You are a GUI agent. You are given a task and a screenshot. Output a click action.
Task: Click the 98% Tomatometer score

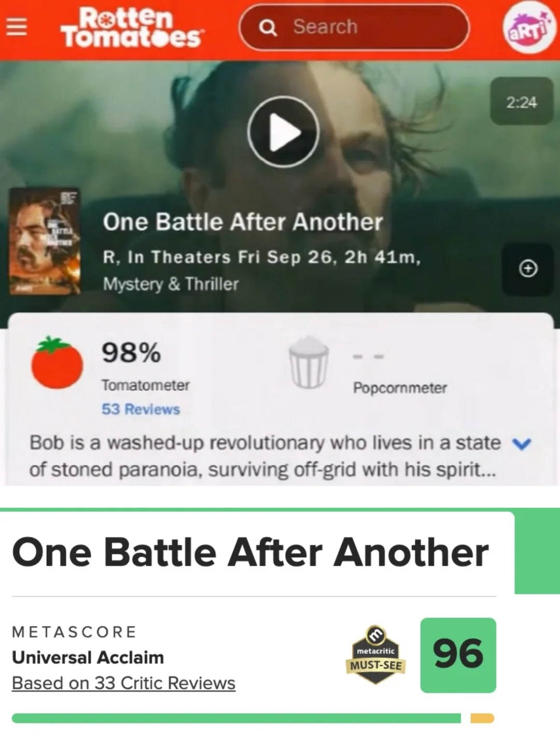(x=131, y=353)
